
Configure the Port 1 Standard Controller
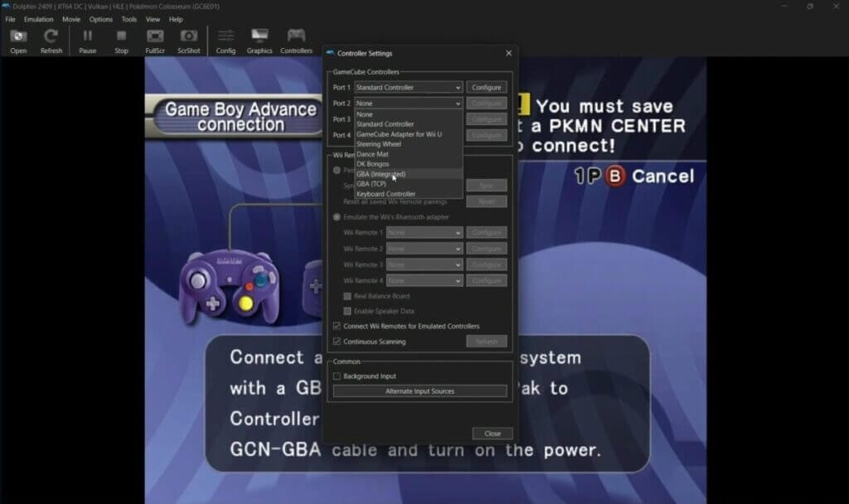pyautogui.click(x=487, y=86)
